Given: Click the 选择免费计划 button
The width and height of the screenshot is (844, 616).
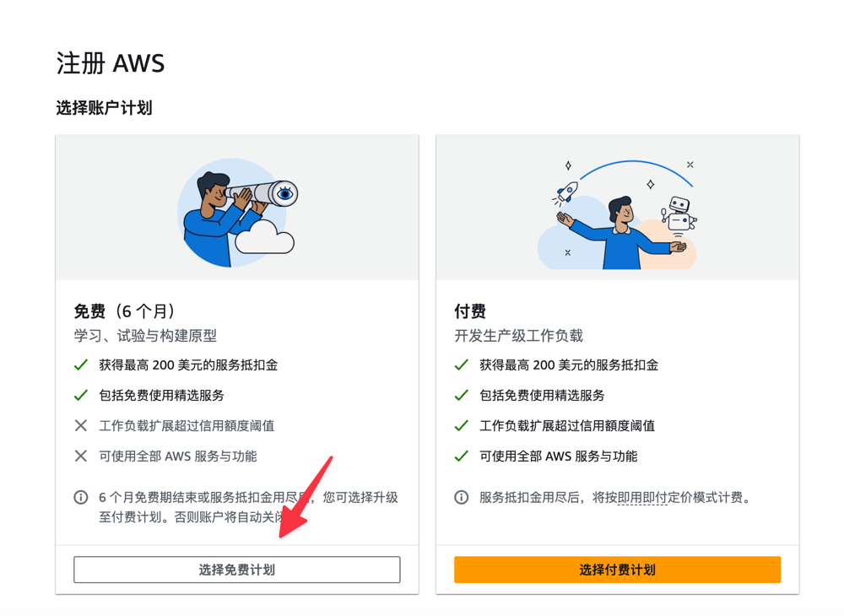Looking at the screenshot, I should tap(237, 570).
